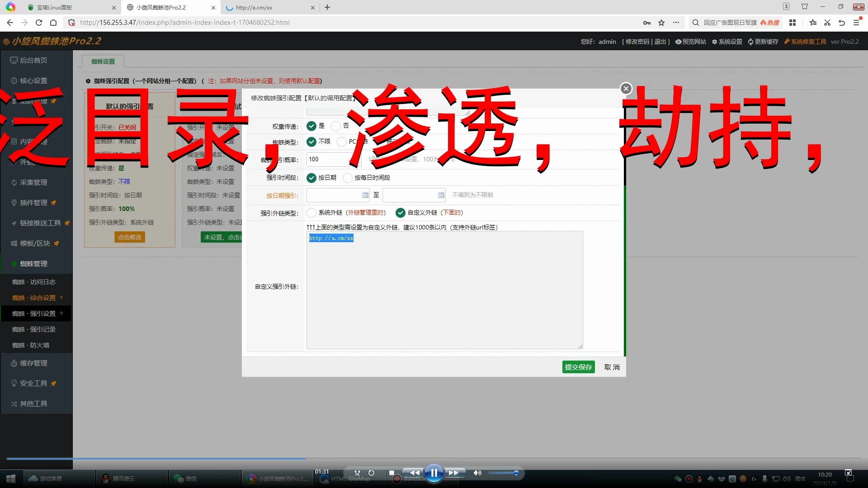The image size is (868, 488).
Task: Select 按日期 for 强引时间段
Action: click(311, 178)
